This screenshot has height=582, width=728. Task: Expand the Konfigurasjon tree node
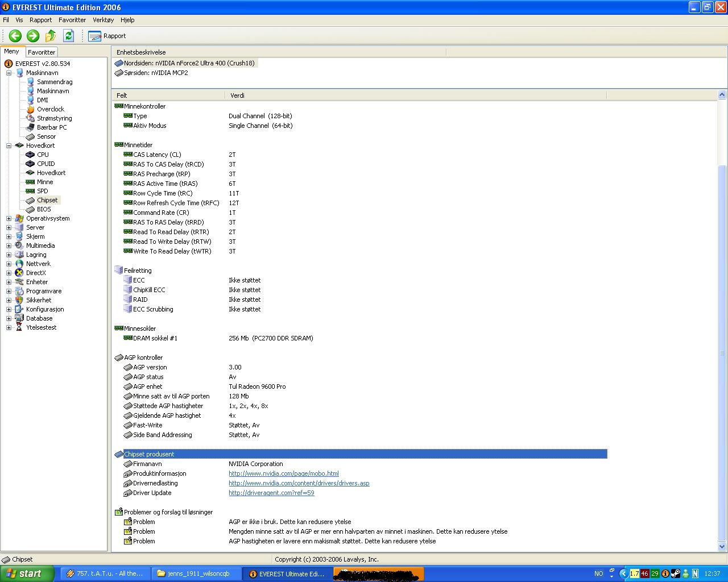click(x=9, y=309)
